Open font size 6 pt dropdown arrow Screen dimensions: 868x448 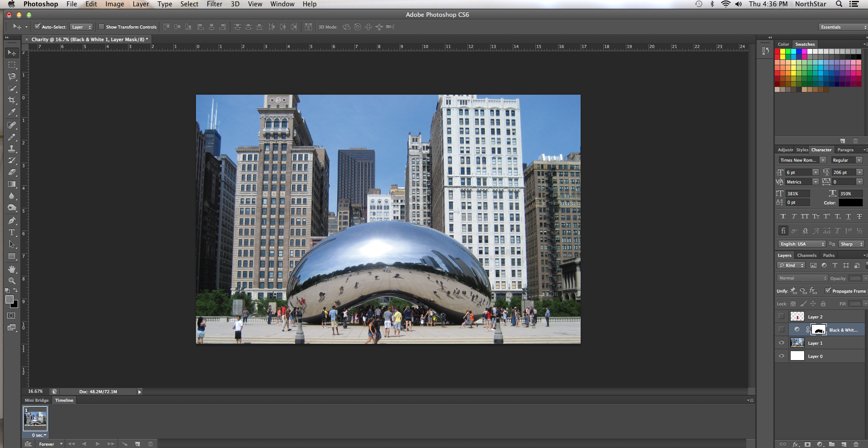[x=816, y=172]
